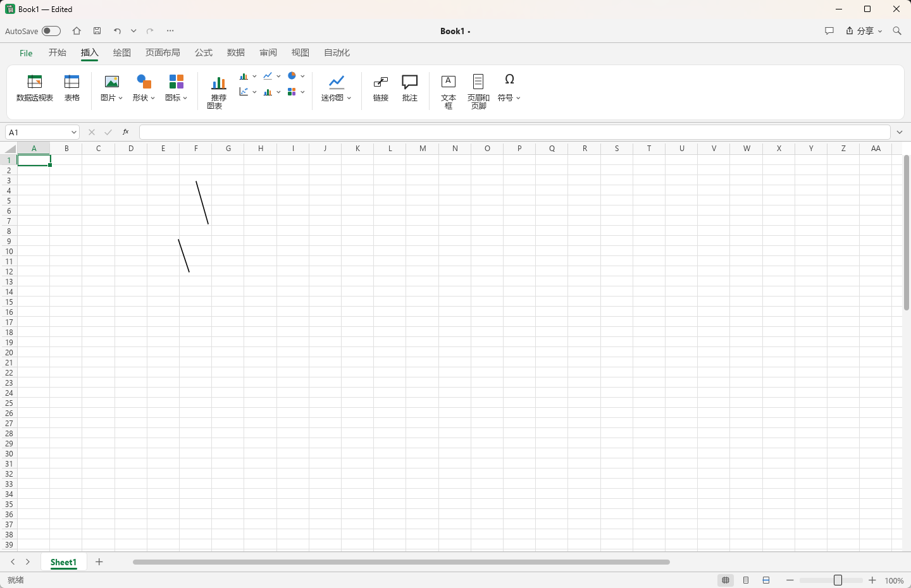Insert a line chart from the ribbon
Screen dimensions: 911x588
[268, 76]
